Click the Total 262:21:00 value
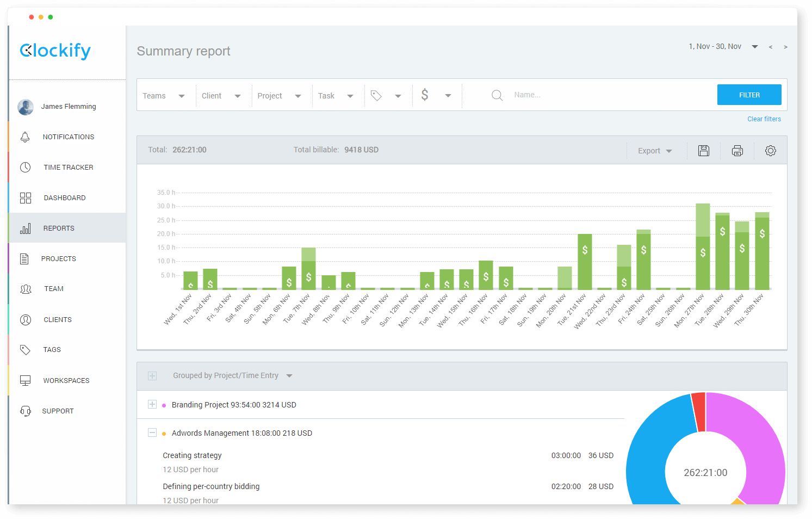812x519 pixels. tap(189, 150)
